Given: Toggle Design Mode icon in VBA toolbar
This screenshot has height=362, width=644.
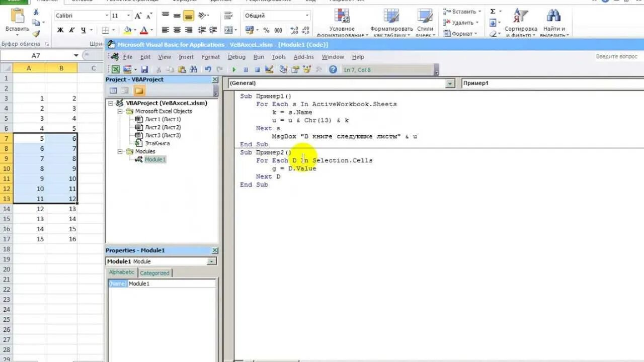Looking at the screenshot, I should click(x=269, y=69).
